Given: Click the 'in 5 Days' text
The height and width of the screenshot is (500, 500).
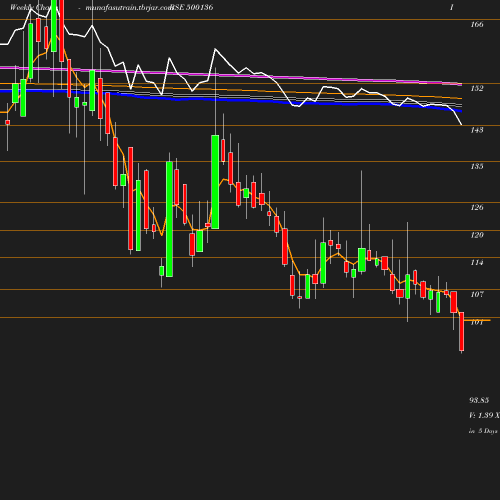Looking at the screenshot, I should coord(483,431).
